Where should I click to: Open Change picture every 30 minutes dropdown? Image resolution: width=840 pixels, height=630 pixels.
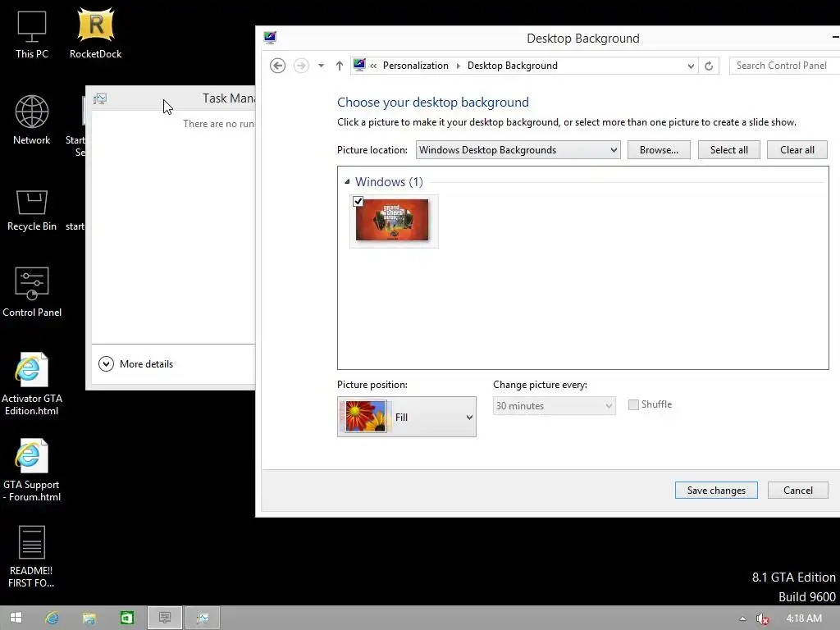click(x=554, y=405)
